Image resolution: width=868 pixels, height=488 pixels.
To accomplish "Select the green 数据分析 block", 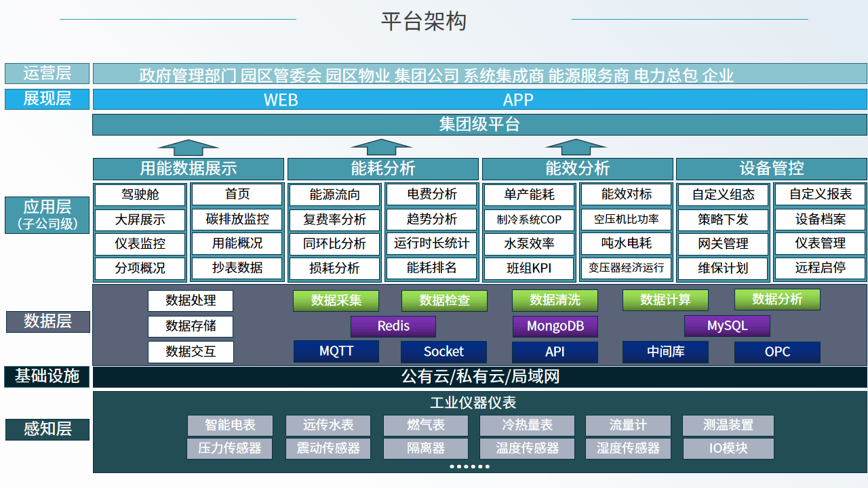I will click(x=777, y=300).
